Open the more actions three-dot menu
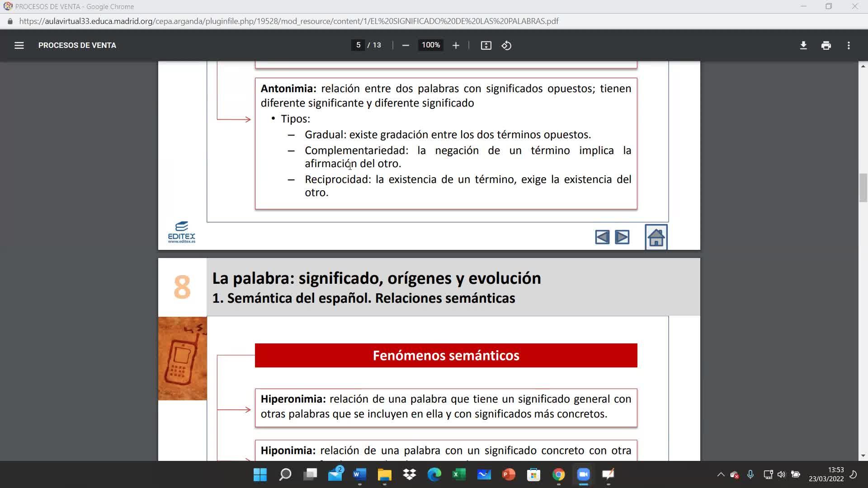This screenshot has height=488, width=868. pyautogui.click(x=849, y=45)
